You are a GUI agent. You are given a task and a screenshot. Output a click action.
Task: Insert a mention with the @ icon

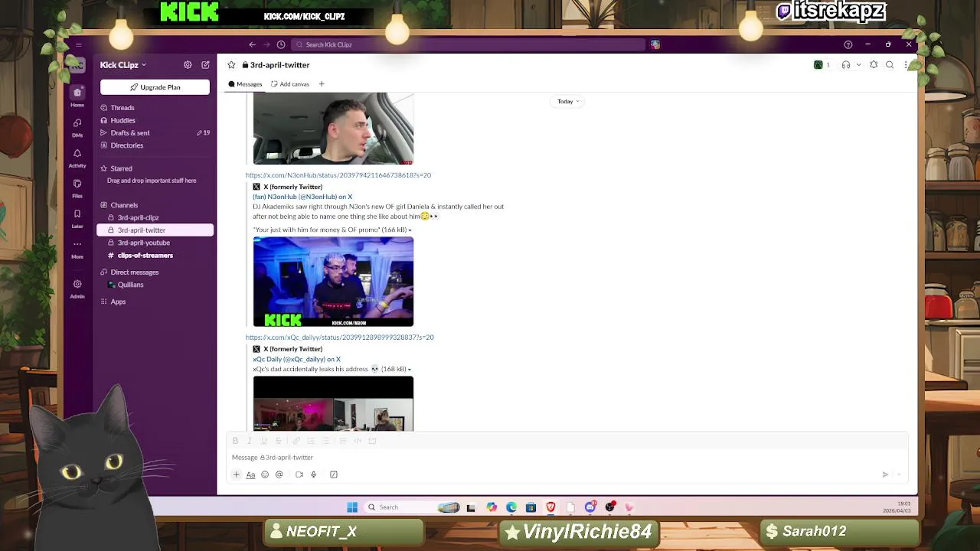[279, 474]
